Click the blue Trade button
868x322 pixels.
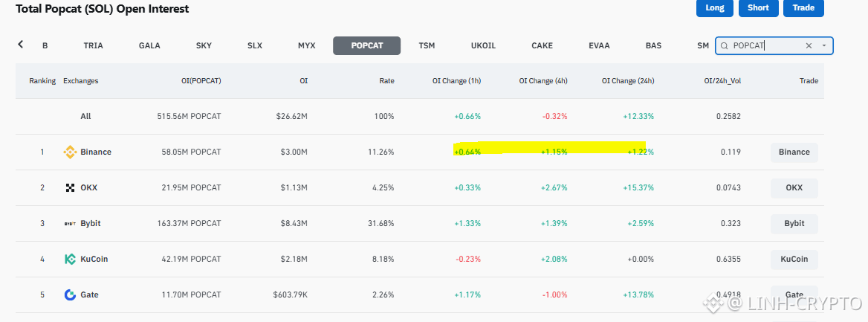point(803,7)
